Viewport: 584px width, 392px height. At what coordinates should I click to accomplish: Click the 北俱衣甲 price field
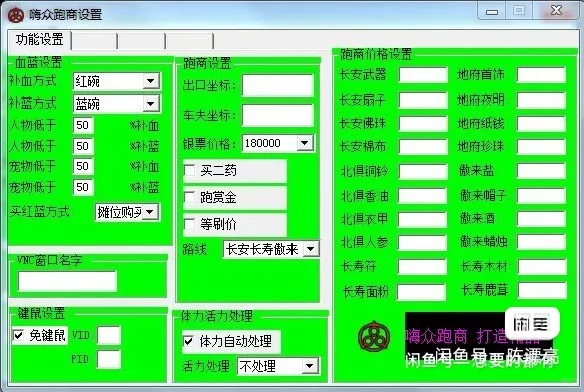coord(422,220)
